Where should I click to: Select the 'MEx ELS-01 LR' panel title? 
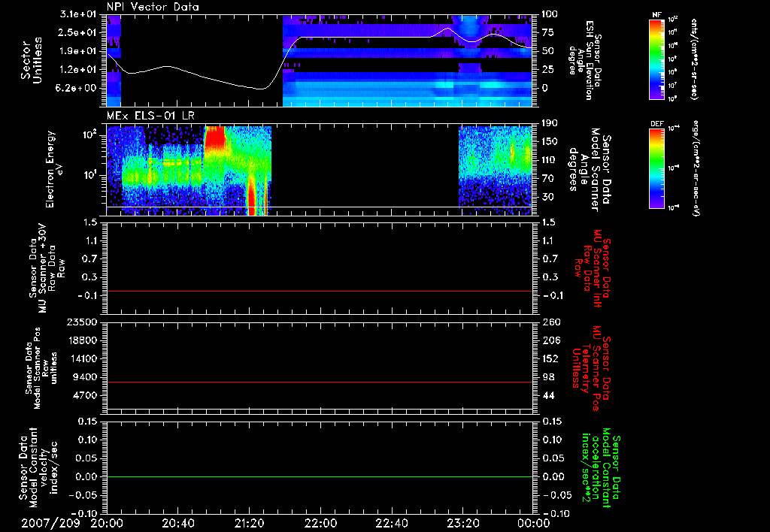click(x=150, y=116)
